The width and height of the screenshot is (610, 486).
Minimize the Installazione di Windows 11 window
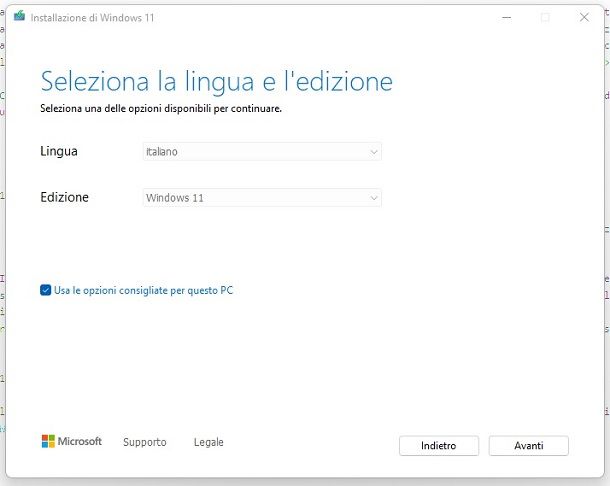[x=507, y=17]
